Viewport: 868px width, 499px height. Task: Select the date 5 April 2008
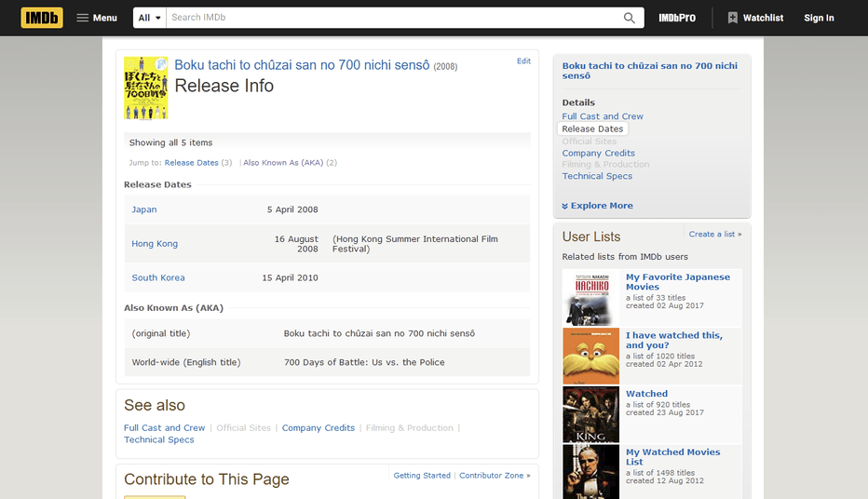click(x=292, y=209)
